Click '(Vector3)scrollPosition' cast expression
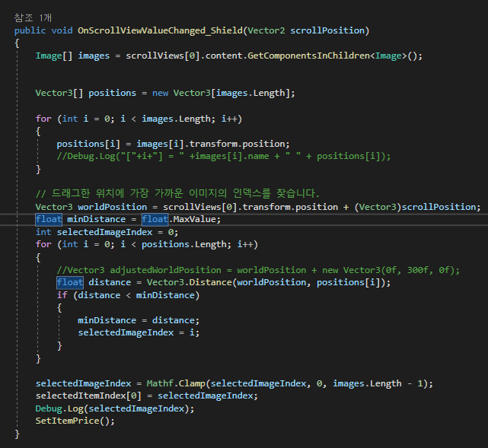The image size is (488, 448). pos(416,207)
